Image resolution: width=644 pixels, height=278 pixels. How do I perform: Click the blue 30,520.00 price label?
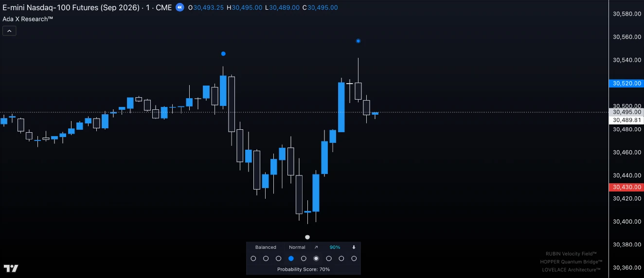[x=626, y=83]
